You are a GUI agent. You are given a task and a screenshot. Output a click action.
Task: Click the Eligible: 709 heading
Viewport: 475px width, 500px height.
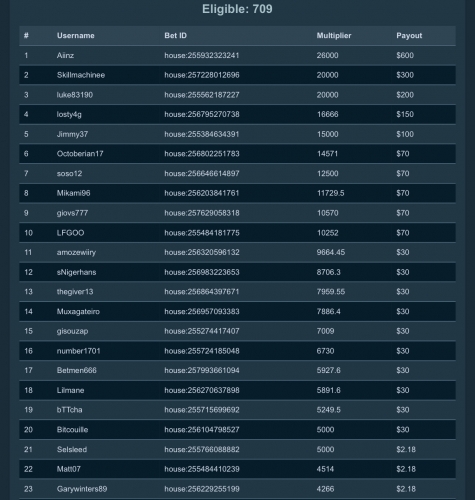coord(237,9)
